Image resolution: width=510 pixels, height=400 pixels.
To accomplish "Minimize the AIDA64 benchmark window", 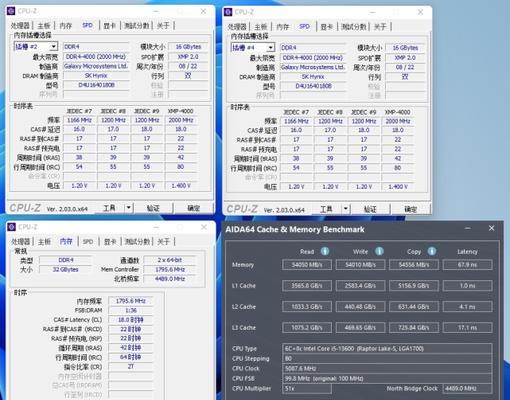I will 468,228.
